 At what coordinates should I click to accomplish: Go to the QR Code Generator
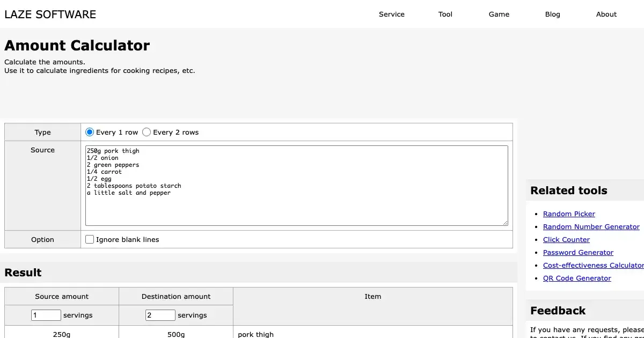click(577, 278)
